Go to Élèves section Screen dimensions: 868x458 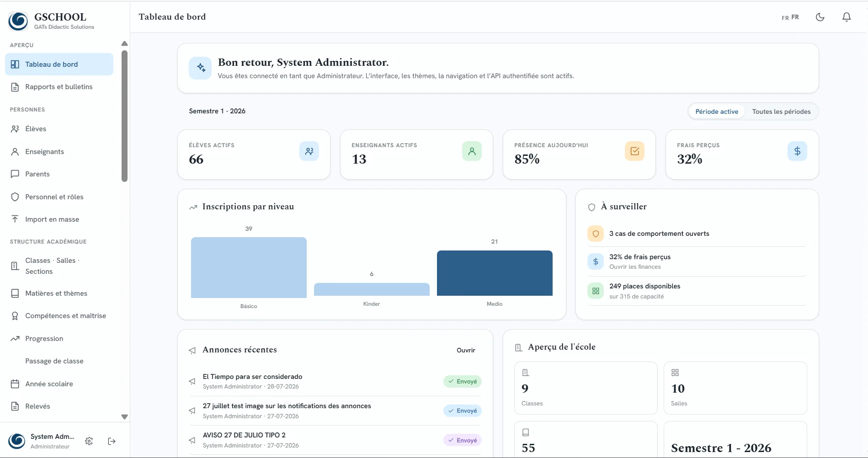(59, 129)
